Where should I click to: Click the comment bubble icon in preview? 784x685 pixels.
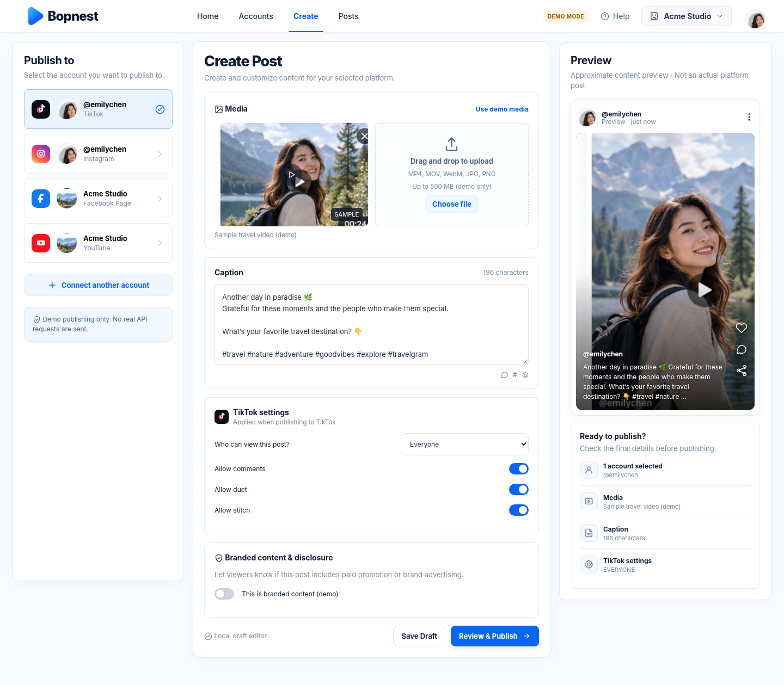pos(742,349)
